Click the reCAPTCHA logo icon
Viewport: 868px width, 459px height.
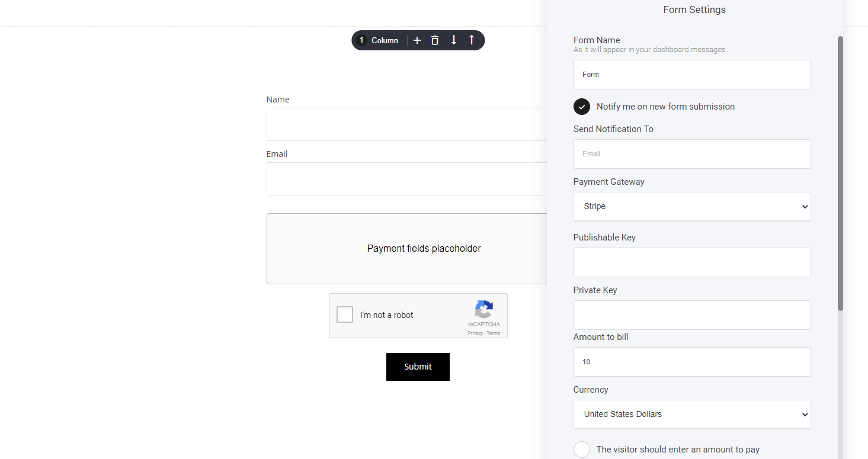[x=483, y=310]
